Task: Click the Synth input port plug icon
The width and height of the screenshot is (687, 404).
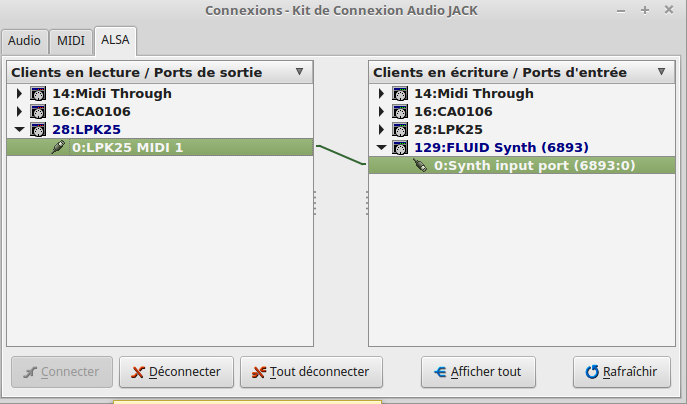Action: click(420, 165)
